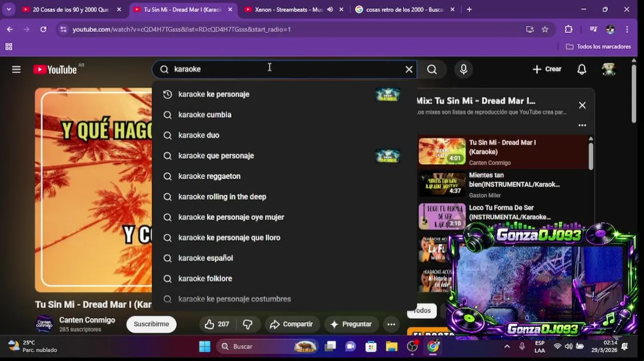Show hidden tray icons chevron
The height and width of the screenshot is (361, 644).
tap(507, 346)
